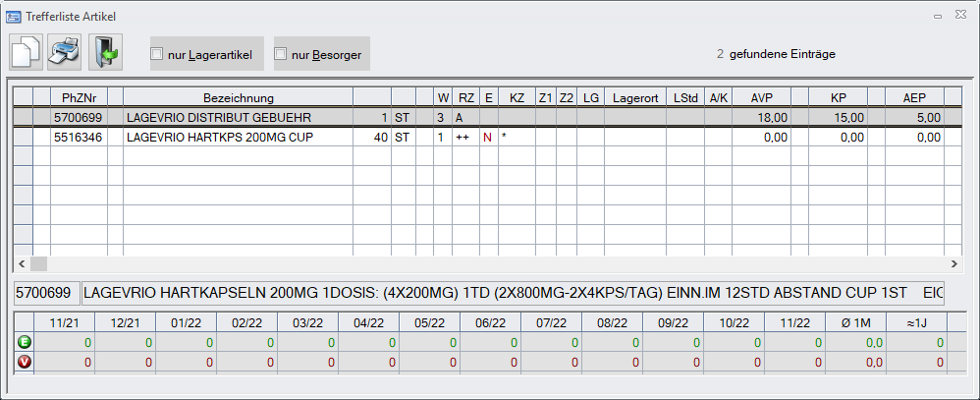Sort table by AVP column header
Image resolution: width=980 pixels, height=400 pixels.
click(x=761, y=97)
